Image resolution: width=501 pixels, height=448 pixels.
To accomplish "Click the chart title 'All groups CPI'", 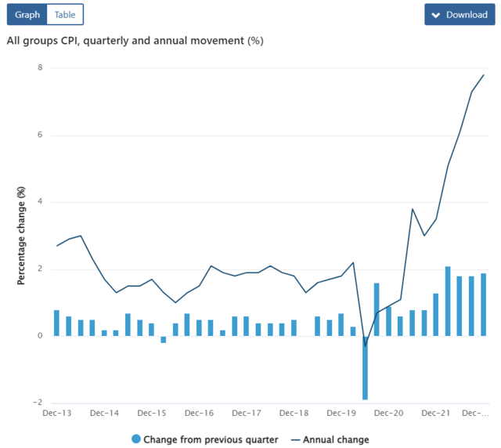I will (x=135, y=41).
